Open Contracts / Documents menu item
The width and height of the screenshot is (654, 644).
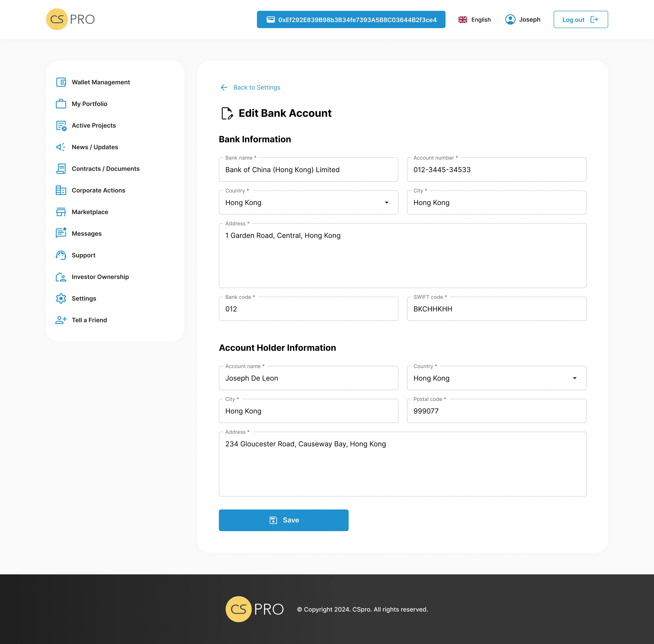click(105, 169)
